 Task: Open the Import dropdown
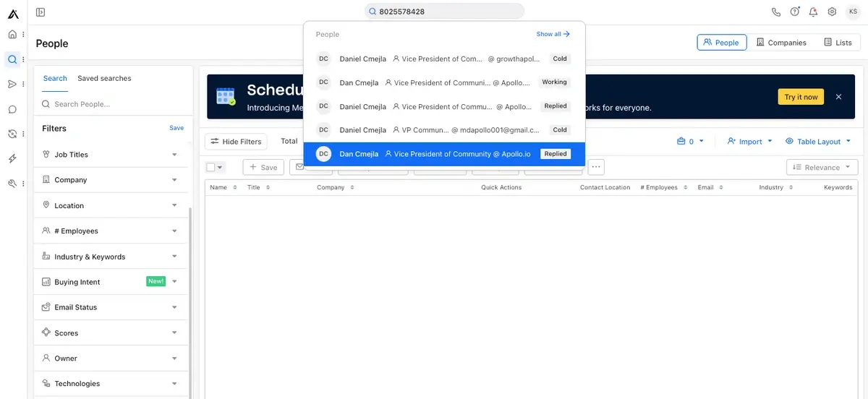tap(750, 142)
